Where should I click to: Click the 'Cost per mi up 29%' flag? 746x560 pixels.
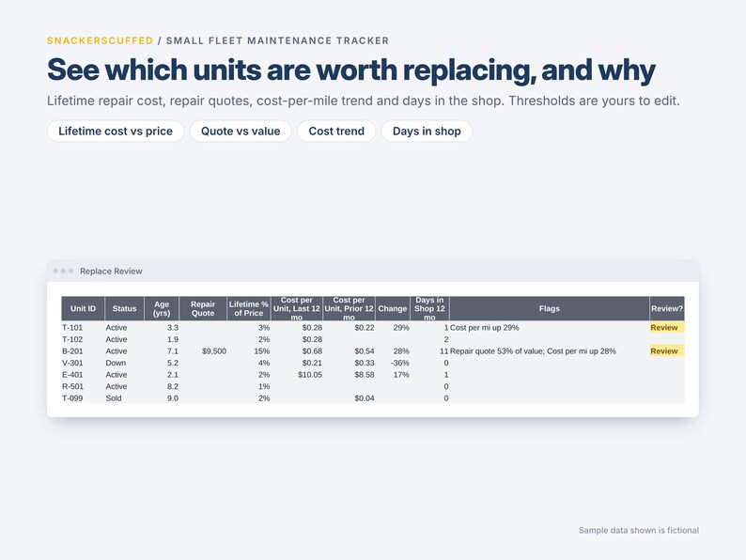point(484,328)
